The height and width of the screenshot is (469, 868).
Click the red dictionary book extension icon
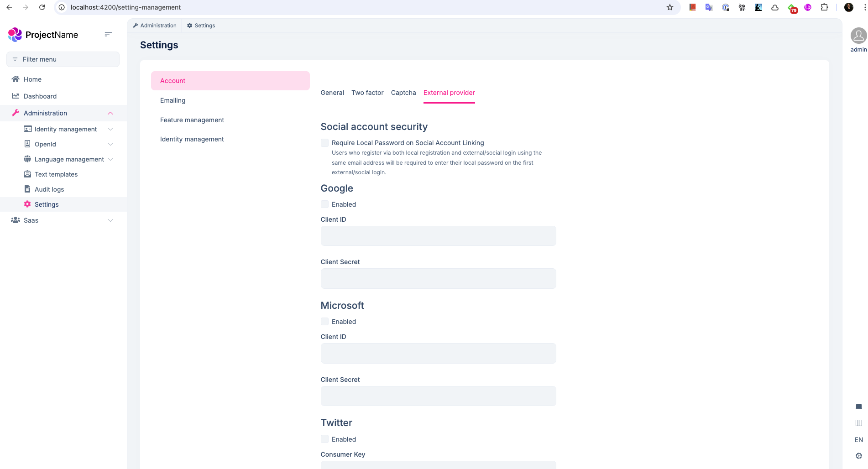pos(692,7)
